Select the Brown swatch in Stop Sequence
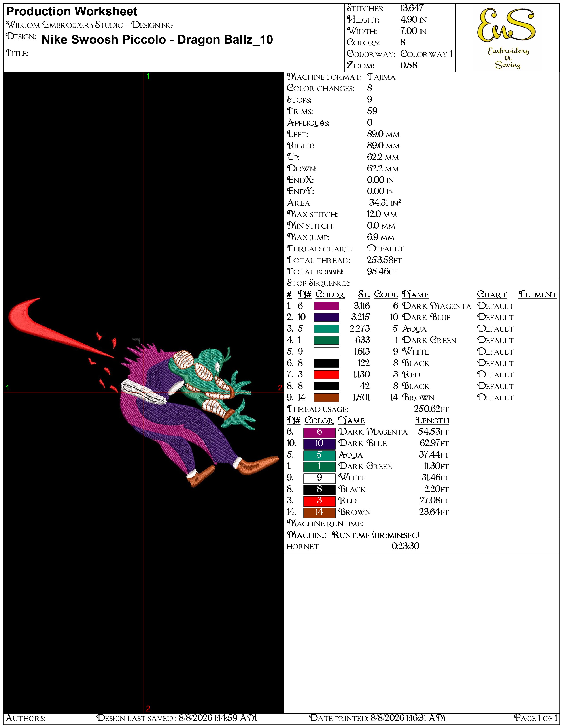Screen dimensions: 563x728 [326, 397]
